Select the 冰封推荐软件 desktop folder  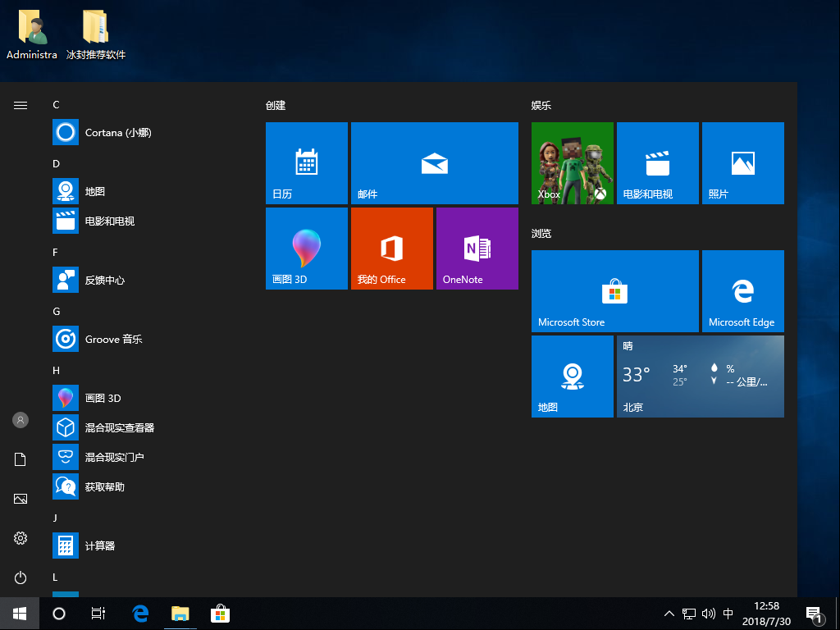96,34
